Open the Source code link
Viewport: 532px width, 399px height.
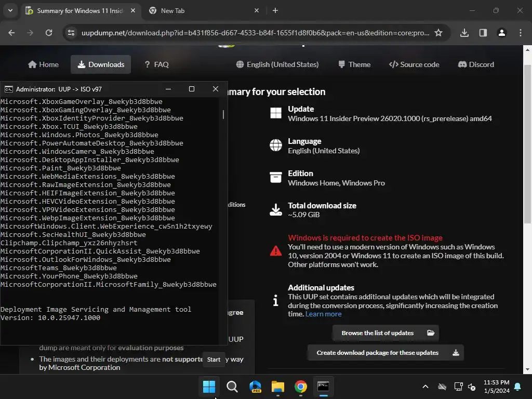414,64
